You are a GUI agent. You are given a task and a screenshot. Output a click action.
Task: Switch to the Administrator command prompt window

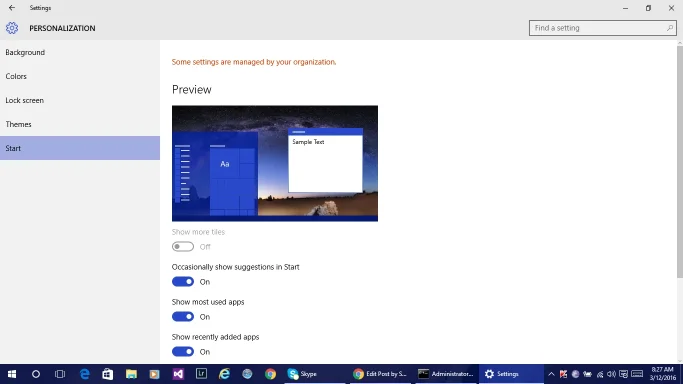pyautogui.click(x=446, y=374)
